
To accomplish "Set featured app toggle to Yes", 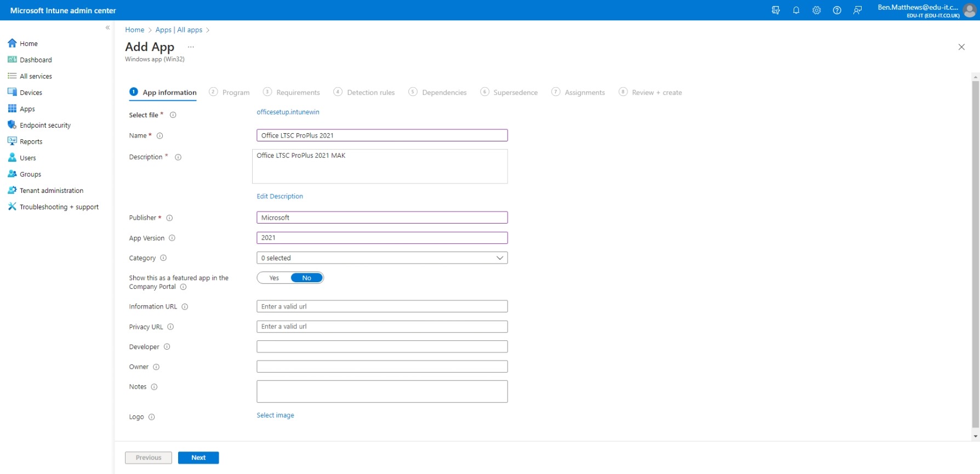I will (274, 278).
